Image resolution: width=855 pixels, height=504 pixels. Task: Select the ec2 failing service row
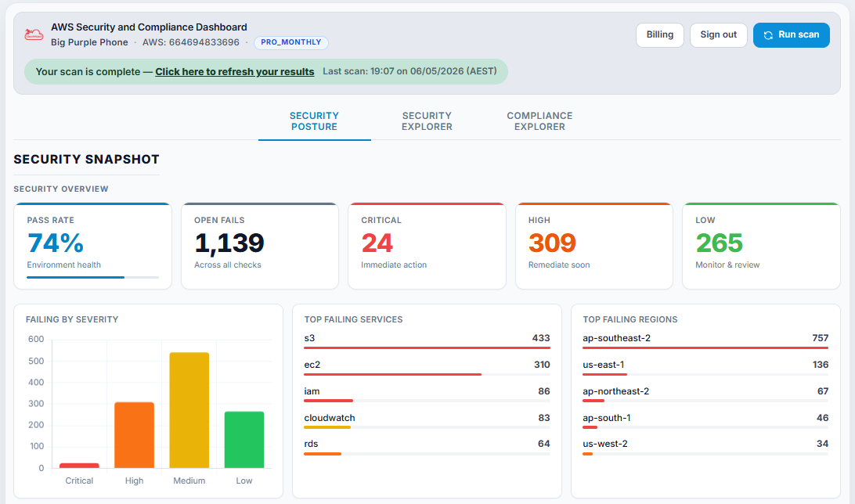coord(427,368)
